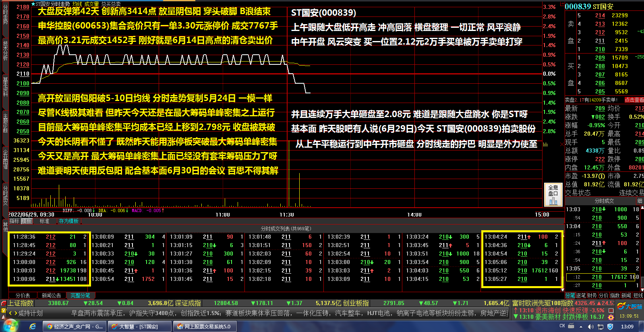Click the right arrow of news ticker
644x332 pixels.
coord(15,313)
